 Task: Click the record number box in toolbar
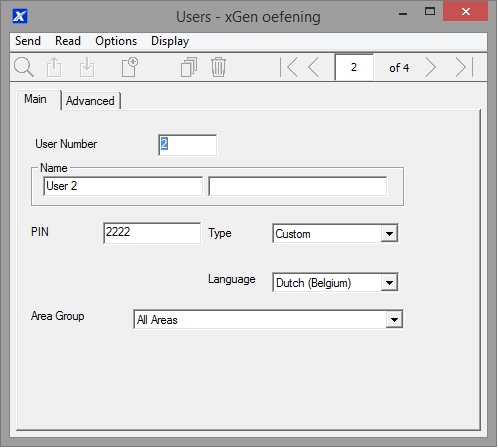[x=354, y=67]
